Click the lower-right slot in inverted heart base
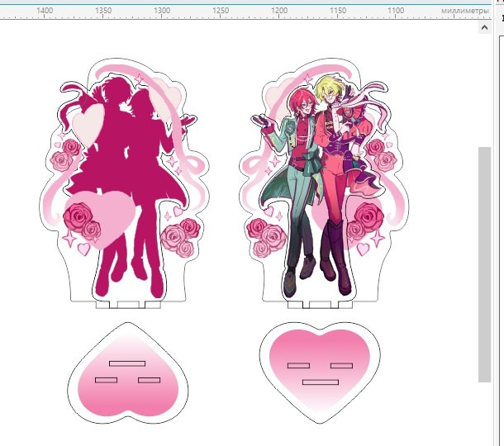 click(x=150, y=380)
